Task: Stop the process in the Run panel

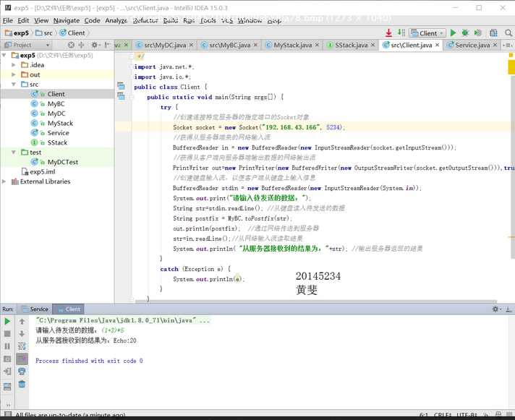Action: point(7,334)
